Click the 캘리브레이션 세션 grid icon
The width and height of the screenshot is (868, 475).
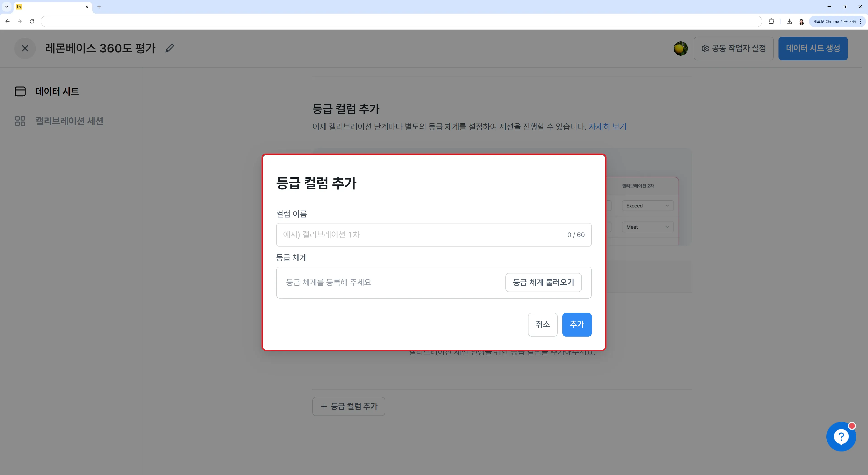20,121
